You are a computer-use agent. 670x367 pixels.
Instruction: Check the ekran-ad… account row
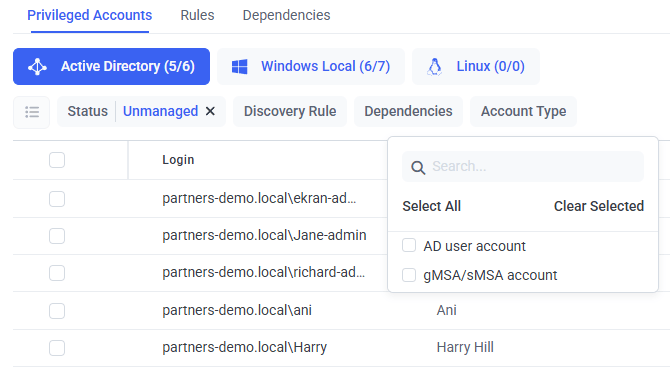(x=57, y=199)
